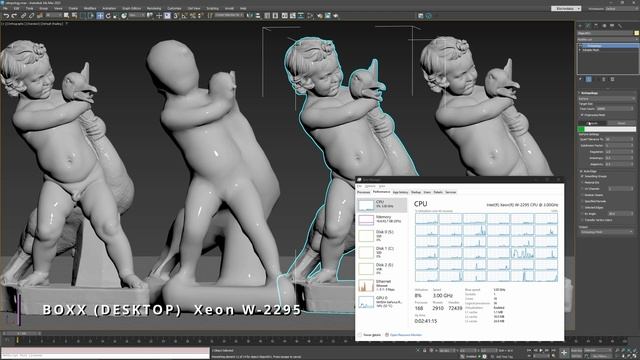Toggle Show End Result icon in modifier stack
This screenshot has width=640, height=360.
click(589, 79)
